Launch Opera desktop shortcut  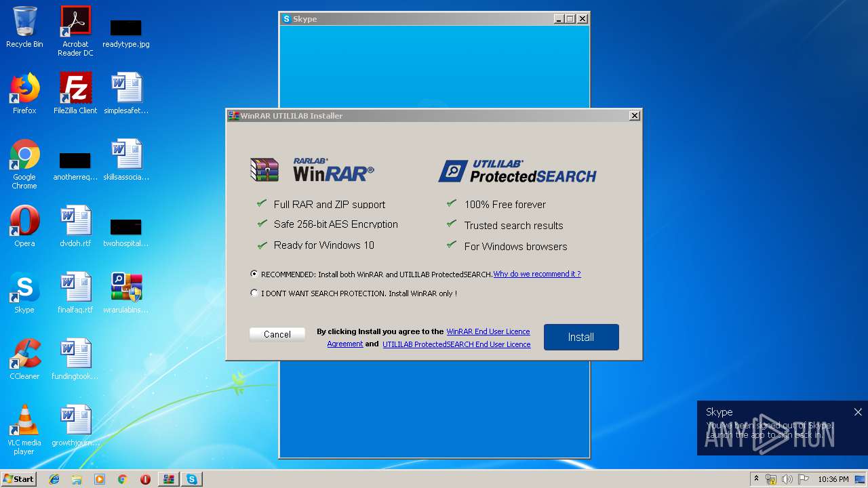coord(24,226)
